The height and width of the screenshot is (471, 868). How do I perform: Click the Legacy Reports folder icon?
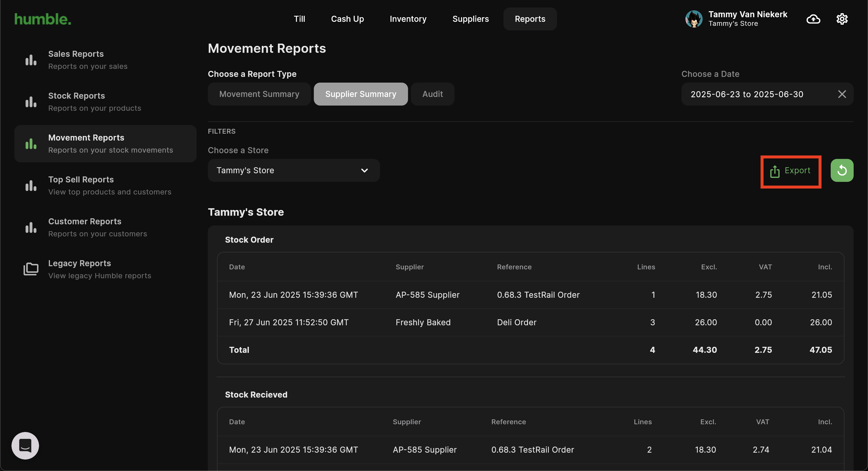(x=31, y=269)
